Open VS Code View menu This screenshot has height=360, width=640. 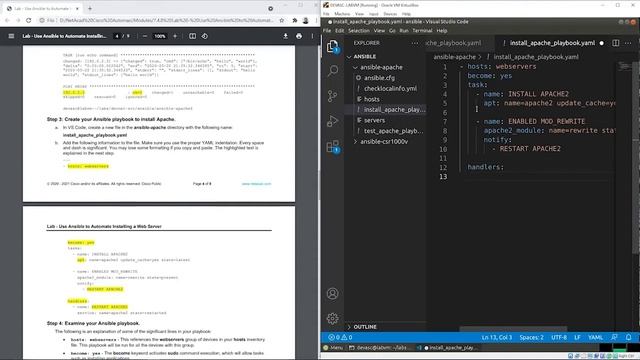pyautogui.click(x=379, y=30)
